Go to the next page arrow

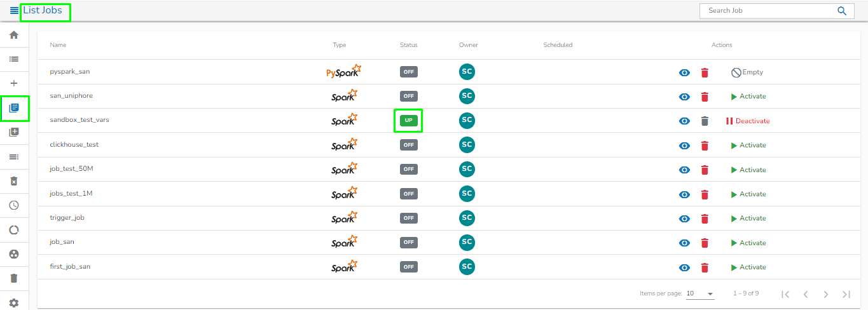coord(825,294)
